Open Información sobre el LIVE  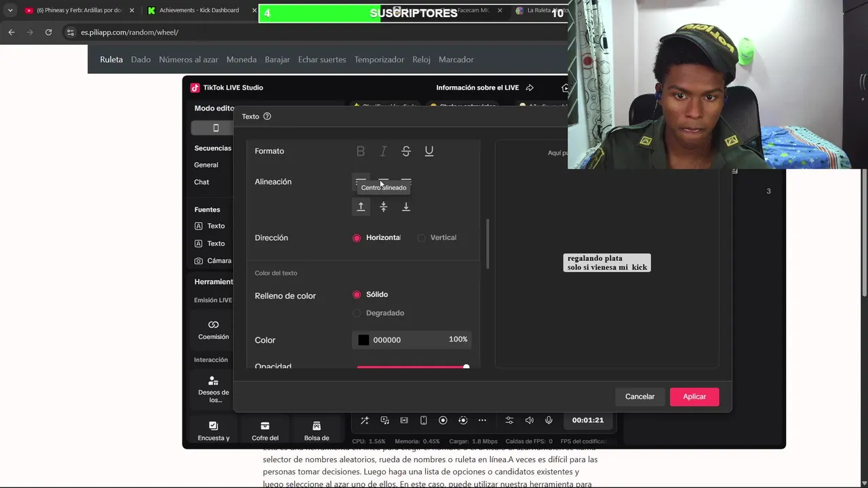[x=477, y=87]
